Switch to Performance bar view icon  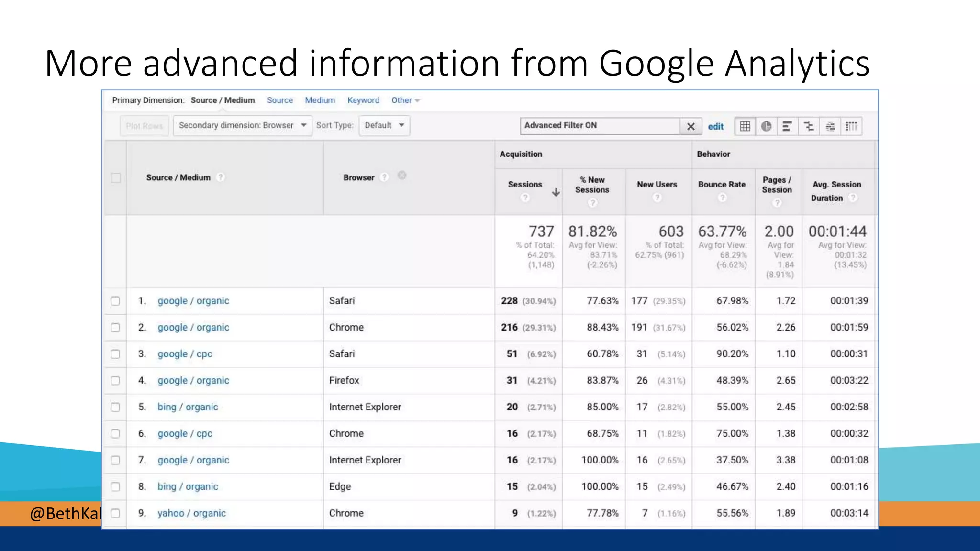click(787, 126)
